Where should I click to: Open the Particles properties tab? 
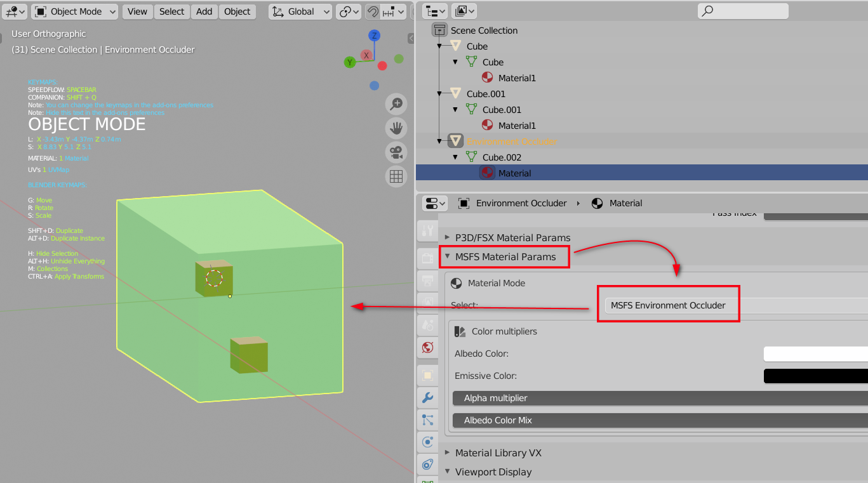pos(428,420)
